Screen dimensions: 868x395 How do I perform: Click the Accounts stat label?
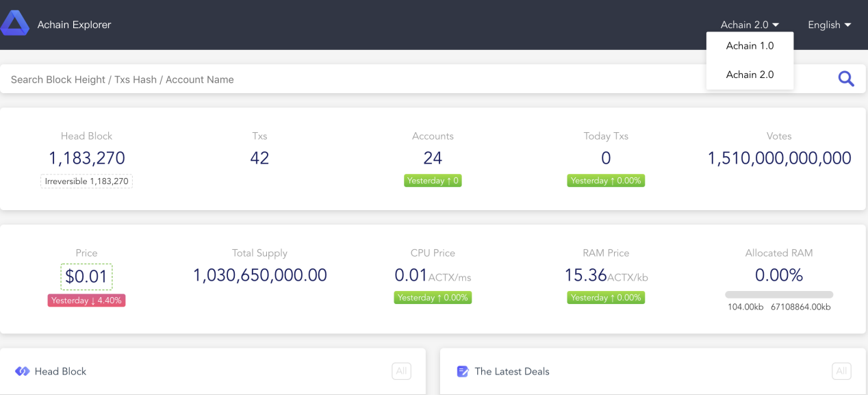click(433, 136)
